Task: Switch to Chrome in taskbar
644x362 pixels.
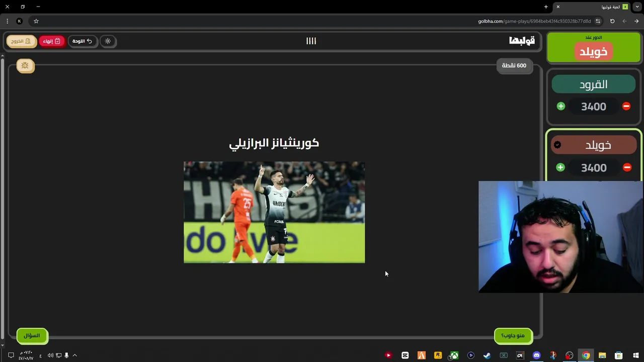Action: click(586, 355)
